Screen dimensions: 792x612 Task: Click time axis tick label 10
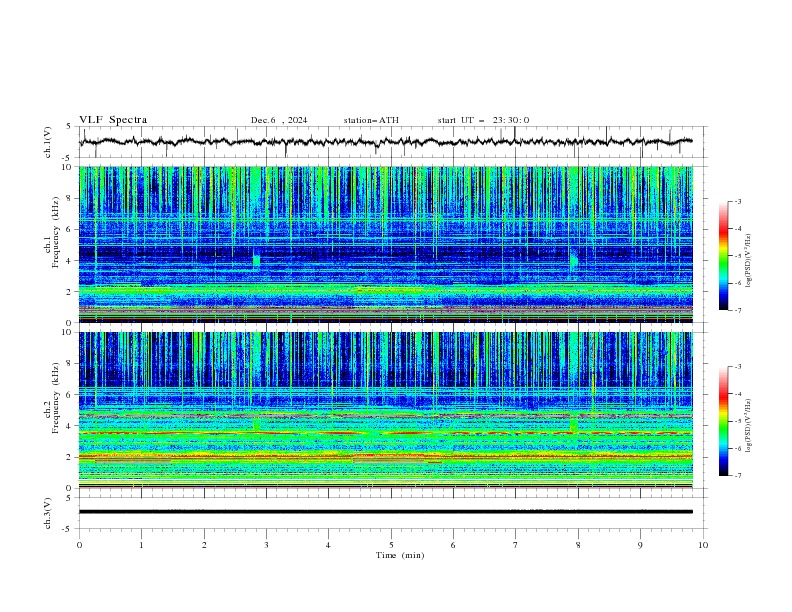tap(703, 545)
